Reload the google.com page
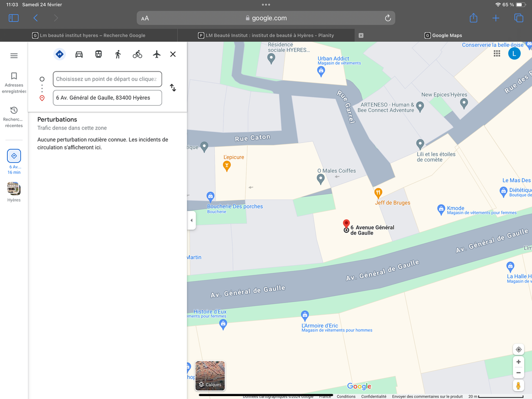 click(x=388, y=18)
